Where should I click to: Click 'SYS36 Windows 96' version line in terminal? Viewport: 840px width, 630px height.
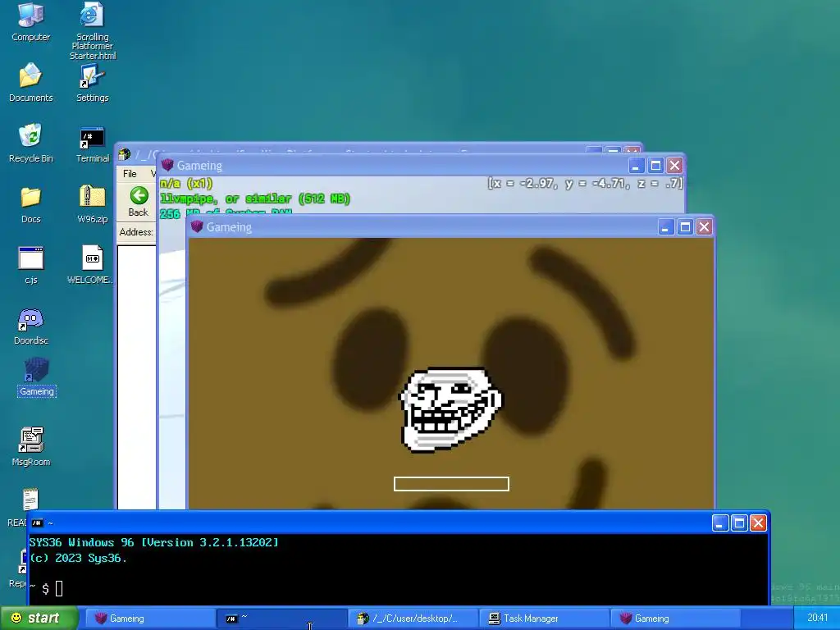pos(153,542)
